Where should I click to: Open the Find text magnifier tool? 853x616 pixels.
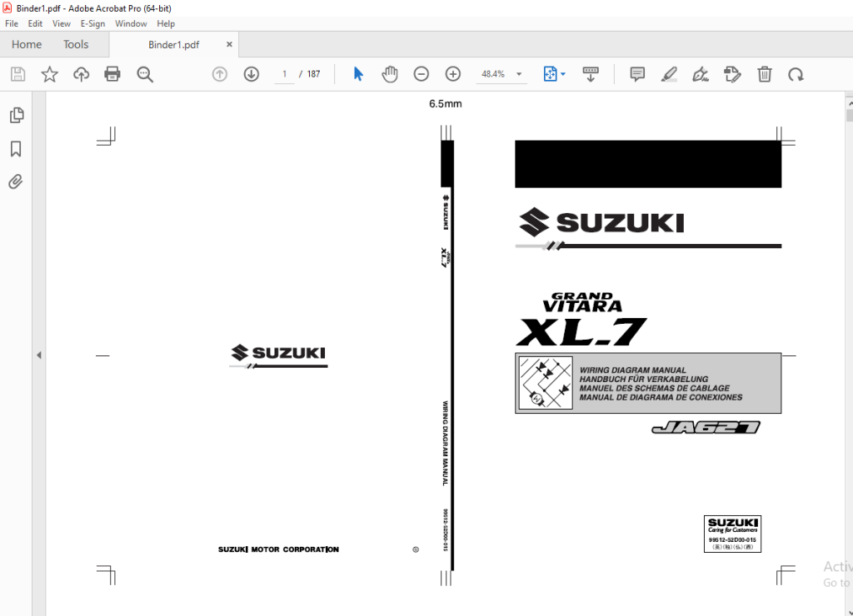(x=145, y=74)
